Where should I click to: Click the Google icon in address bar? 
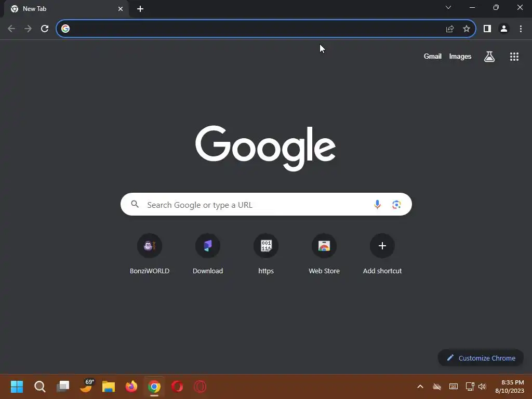[x=65, y=29]
